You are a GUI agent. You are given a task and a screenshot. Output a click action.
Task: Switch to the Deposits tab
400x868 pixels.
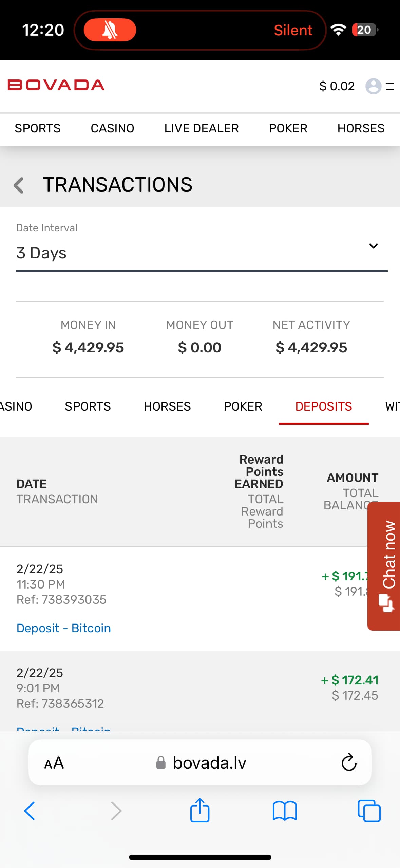click(x=323, y=406)
